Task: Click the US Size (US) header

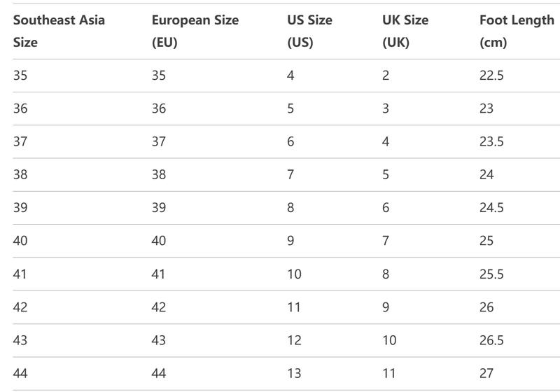Action: (309, 31)
